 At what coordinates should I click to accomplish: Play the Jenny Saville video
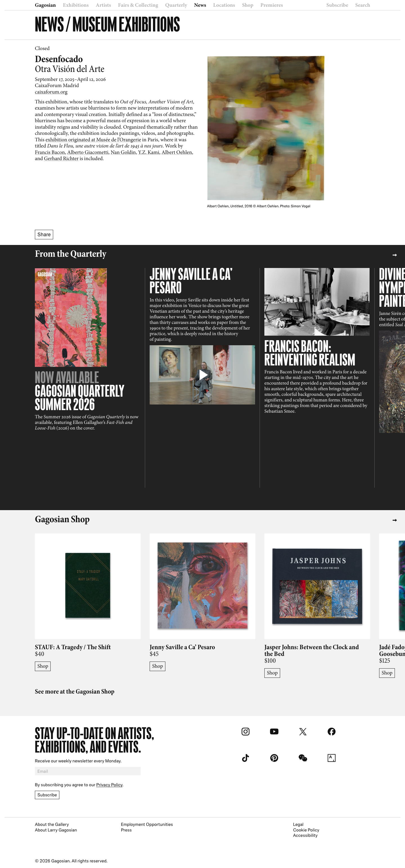[x=202, y=375]
